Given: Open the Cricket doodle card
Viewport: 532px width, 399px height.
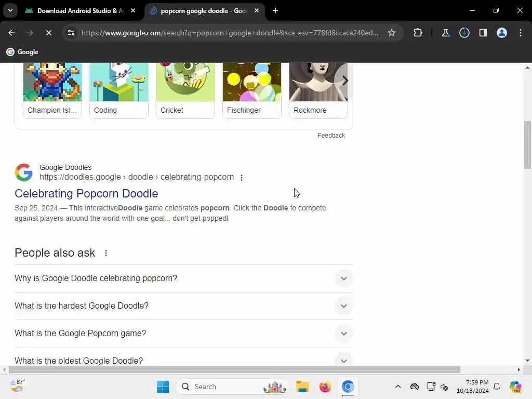Looking at the screenshot, I should [x=185, y=90].
